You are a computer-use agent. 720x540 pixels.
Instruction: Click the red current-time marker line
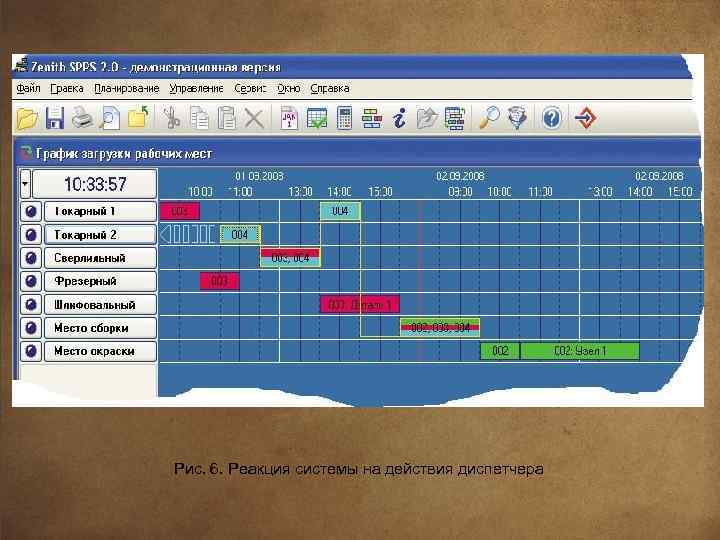[x=419, y=281]
